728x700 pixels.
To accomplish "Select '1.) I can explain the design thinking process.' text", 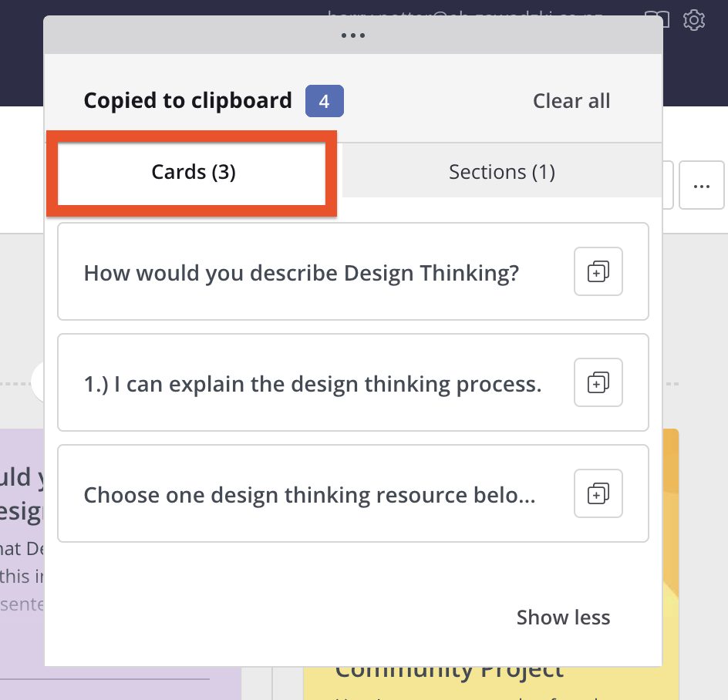I will click(x=312, y=384).
